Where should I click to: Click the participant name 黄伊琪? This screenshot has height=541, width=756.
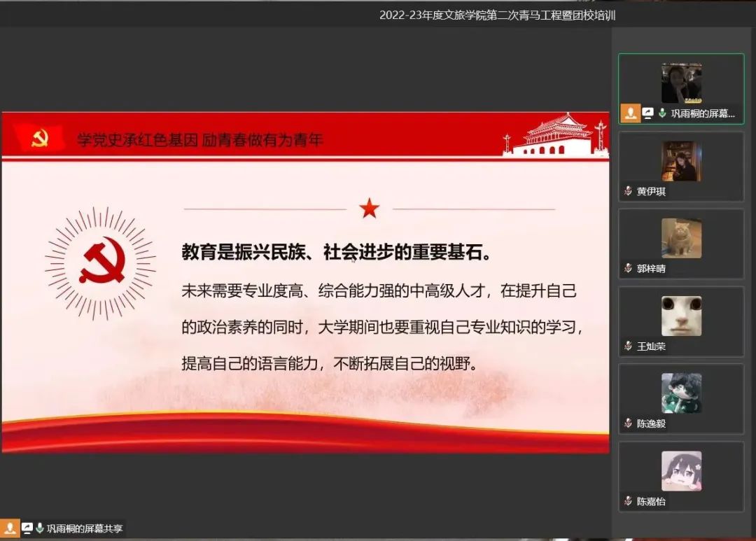click(651, 192)
